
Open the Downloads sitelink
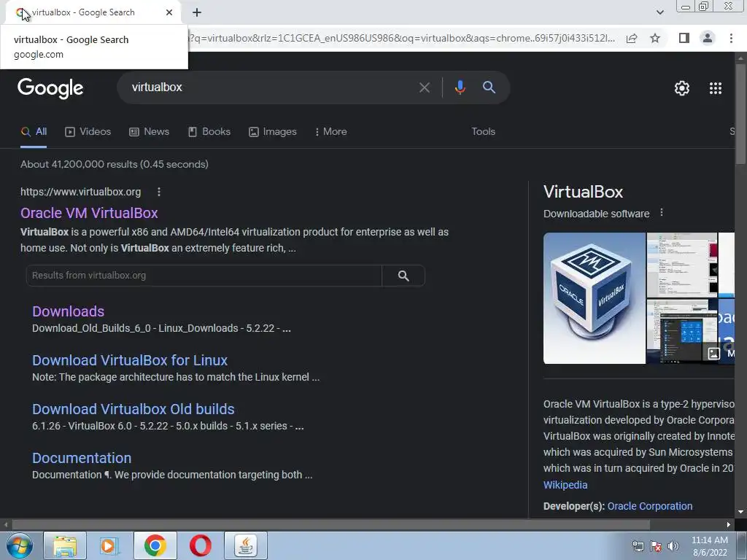pyautogui.click(x=68, y=311)
